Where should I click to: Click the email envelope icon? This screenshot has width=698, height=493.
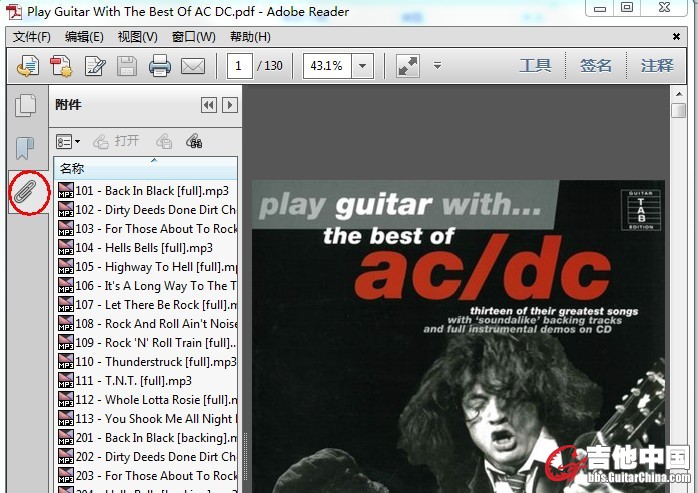193,66
